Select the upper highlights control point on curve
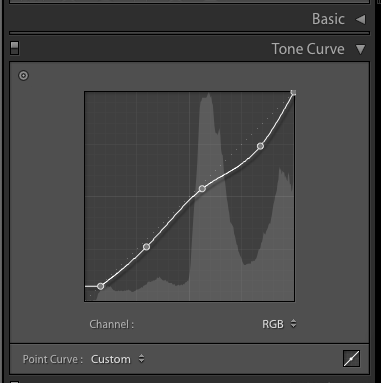 point(260,146)
